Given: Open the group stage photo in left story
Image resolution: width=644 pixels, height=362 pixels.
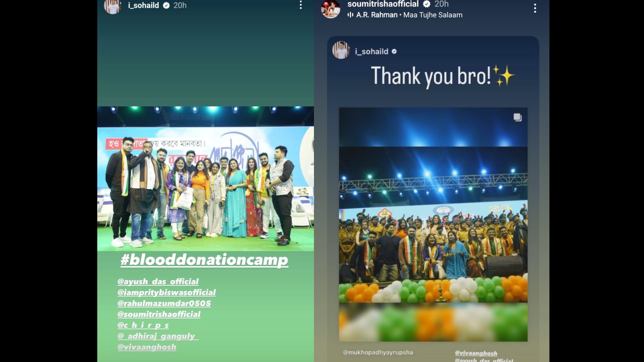Looking at the screenshot, I should tap(206, 179).
